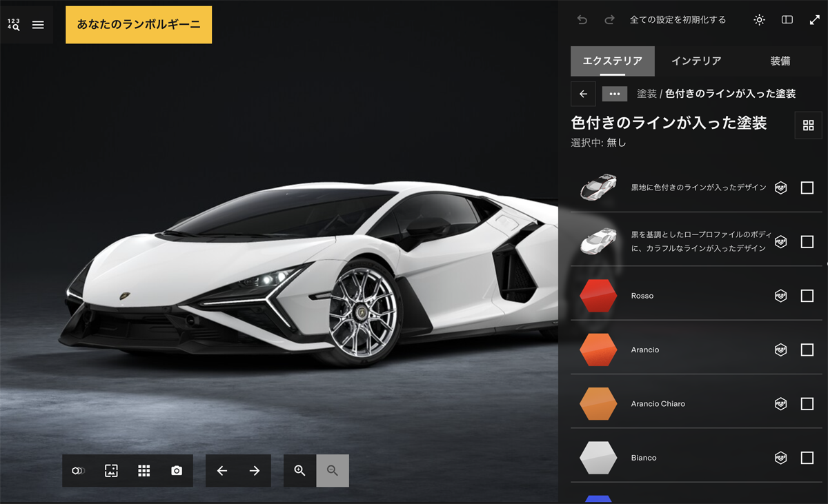Toggle the animation overlapping circles icon
Viewport: 828px width, 504px height.
pyautogui.click(x=79, y=471)
